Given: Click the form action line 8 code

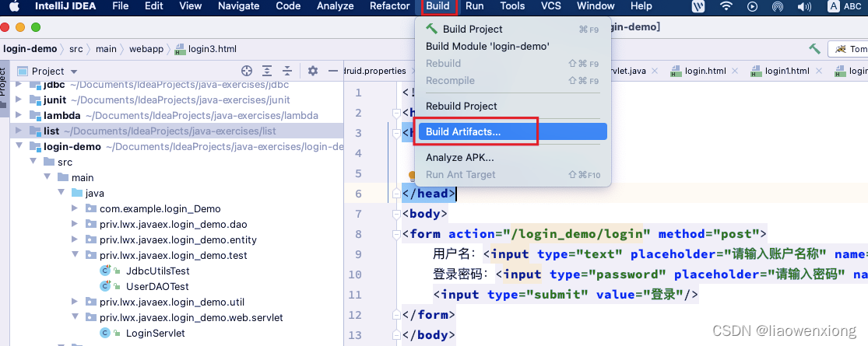Looking at the screenshot, I should 585,234.
